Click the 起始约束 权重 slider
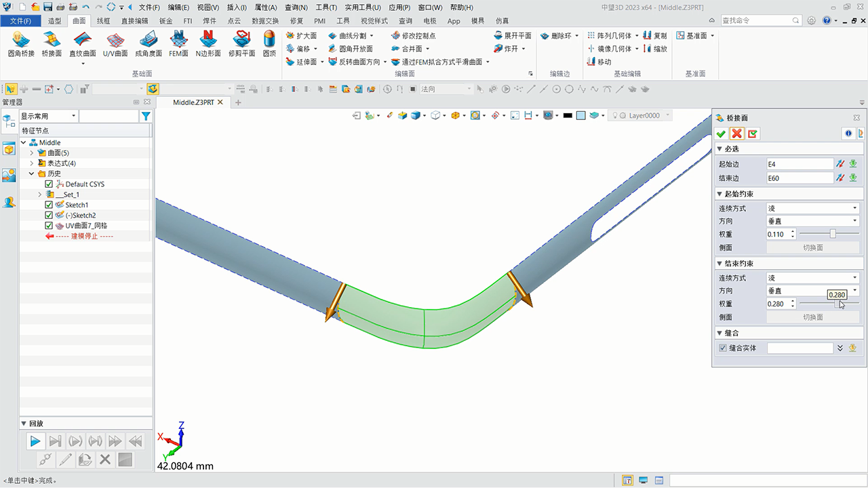The height and width of the screenshot is (488, 868). (833, 234)
